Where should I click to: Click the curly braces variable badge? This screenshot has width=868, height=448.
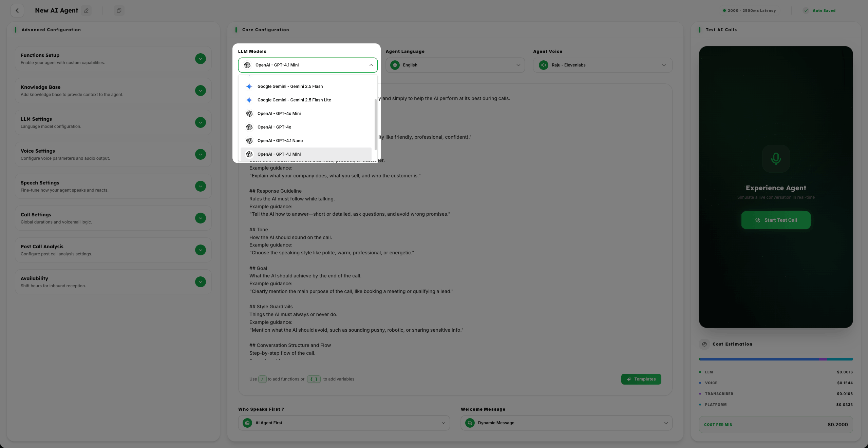pos(314,379)
